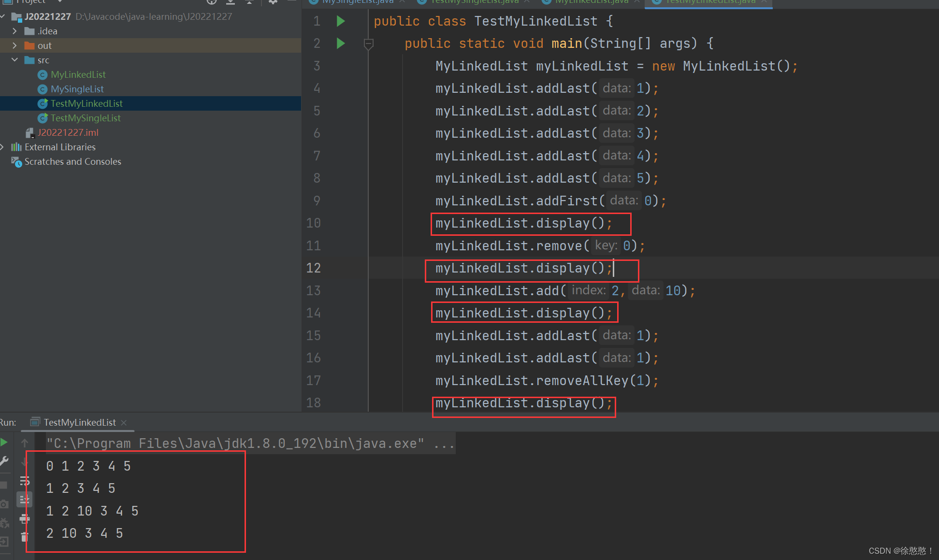939x560 pixels.
Task: Click the run gutter arrow beside class TestMyLinkedList
Action: click(x=341, y=21)
